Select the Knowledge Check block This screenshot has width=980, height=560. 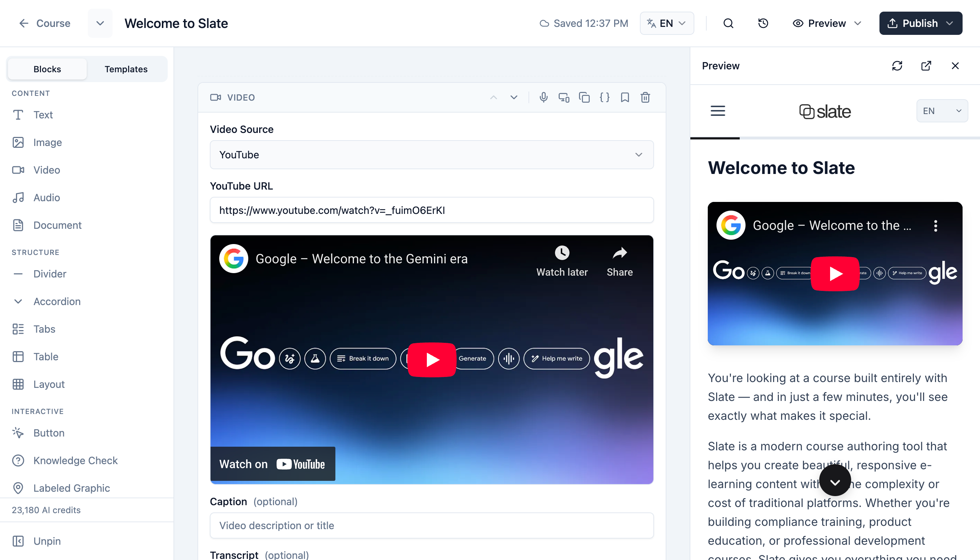point(75,460)
